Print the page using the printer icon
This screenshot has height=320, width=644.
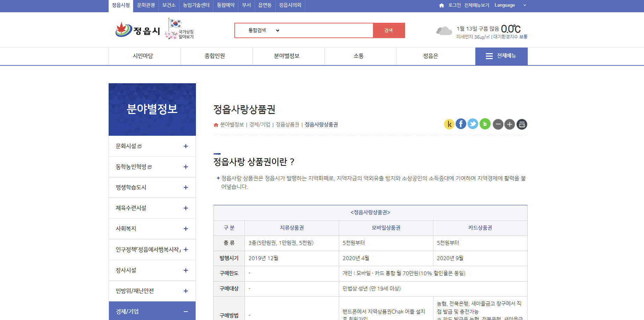522,124
